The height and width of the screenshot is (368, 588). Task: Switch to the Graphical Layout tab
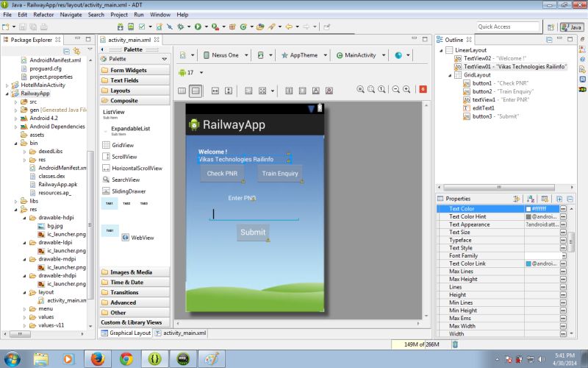[x=126, y=333]
